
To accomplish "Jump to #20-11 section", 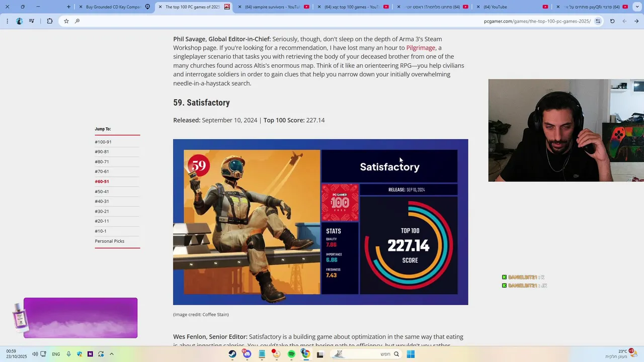I will [x=102, y=221].
